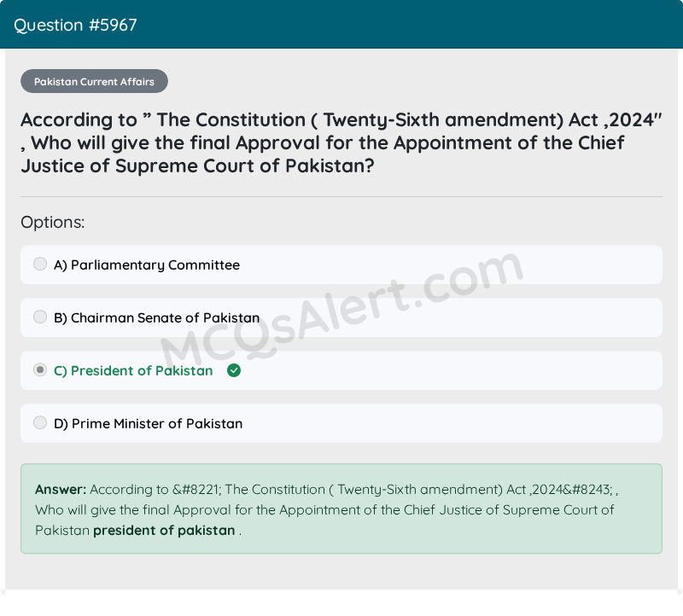Click the Options: label

tap(53, 223)
